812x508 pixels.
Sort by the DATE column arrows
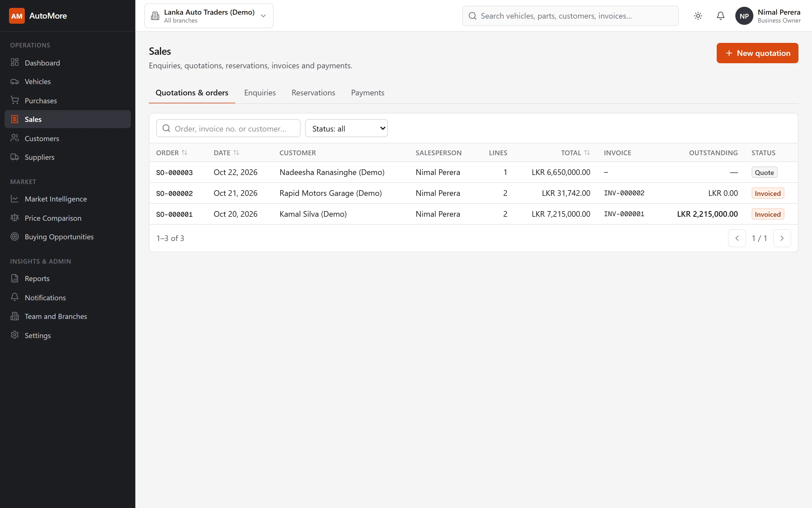(x=236, y=152)
